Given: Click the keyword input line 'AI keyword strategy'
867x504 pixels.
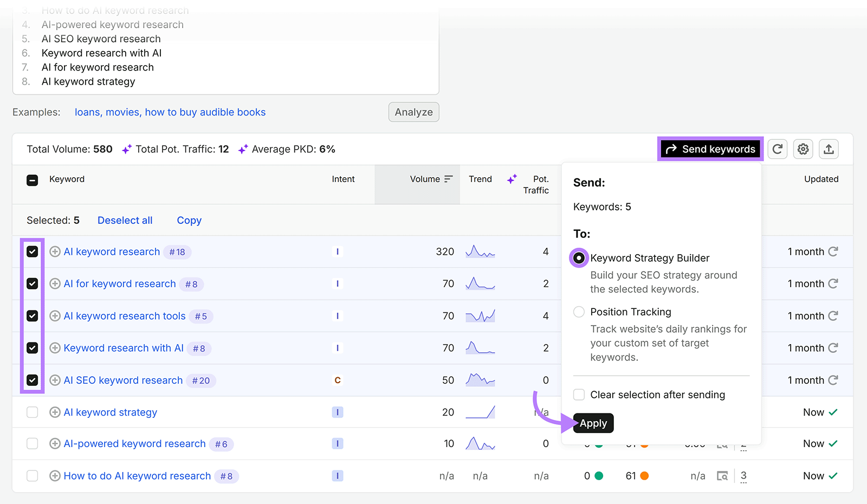Looking at the screenshot, I should coord(88,82).
